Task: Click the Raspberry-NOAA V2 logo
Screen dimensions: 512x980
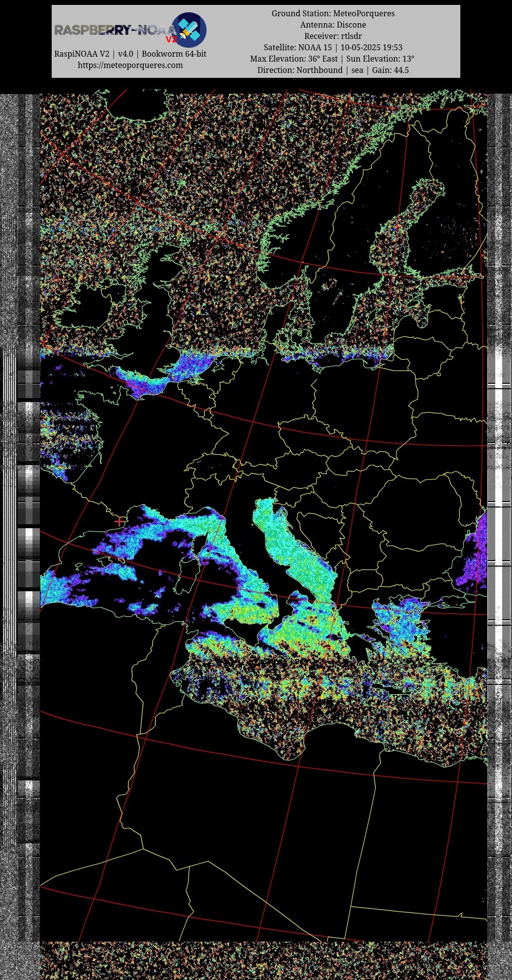Action: 130,30
